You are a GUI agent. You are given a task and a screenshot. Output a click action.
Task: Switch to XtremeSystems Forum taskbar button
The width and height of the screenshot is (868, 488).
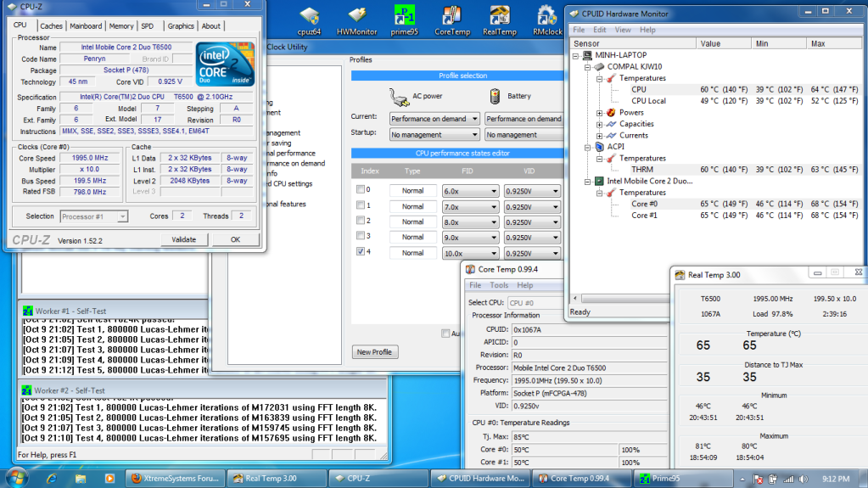(x=175, y=479)
